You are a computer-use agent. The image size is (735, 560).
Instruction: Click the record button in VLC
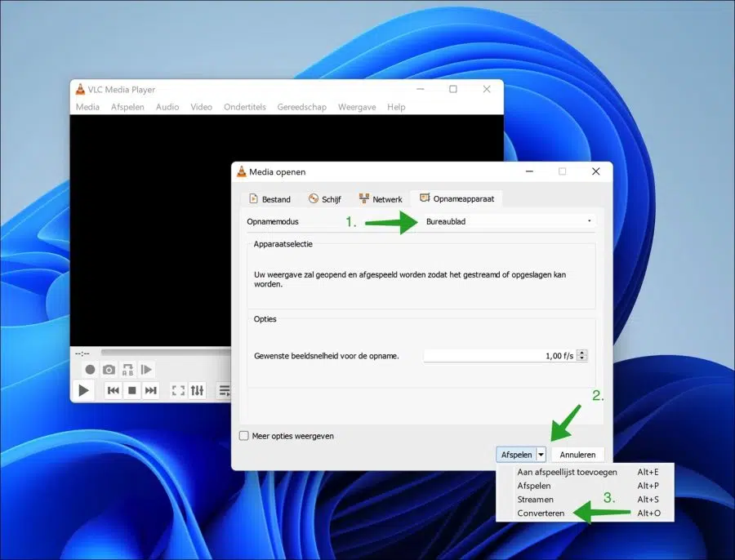coord(90,370)
